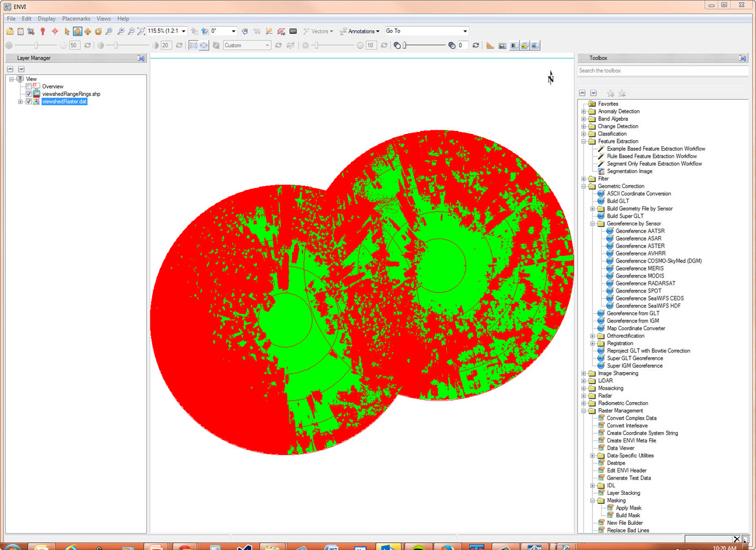Expand the Anomaly Detection folder
756x550 pixels.
coord(584,111)
